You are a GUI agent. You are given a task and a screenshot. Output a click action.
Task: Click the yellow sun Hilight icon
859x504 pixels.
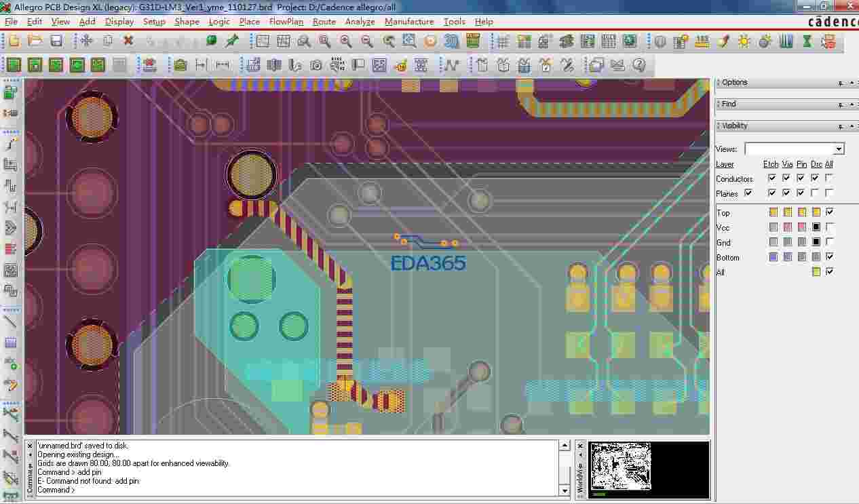coord(744,41)
